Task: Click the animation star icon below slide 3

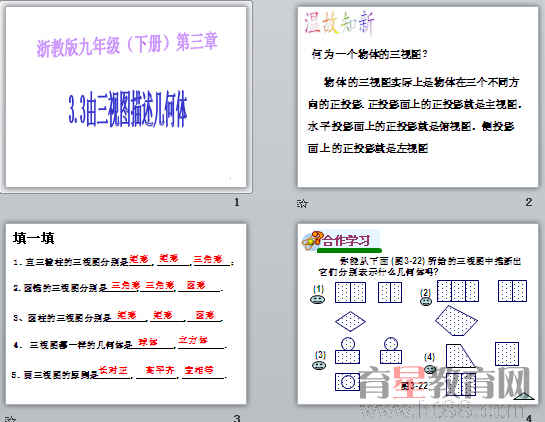Action: pos(10,419)
